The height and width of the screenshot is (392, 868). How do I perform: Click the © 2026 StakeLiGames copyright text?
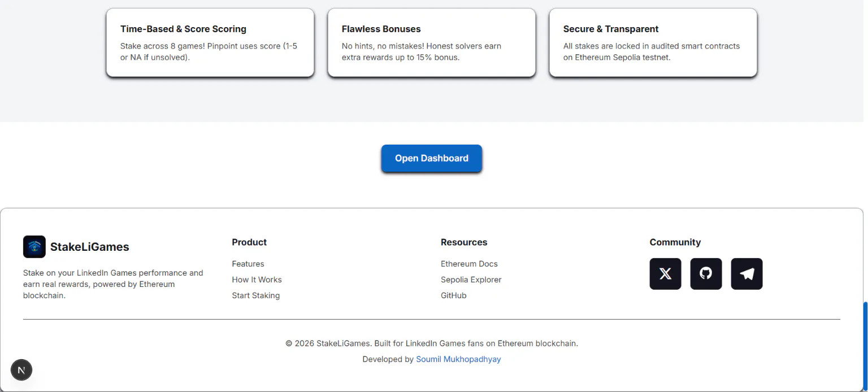click(432, 343)
